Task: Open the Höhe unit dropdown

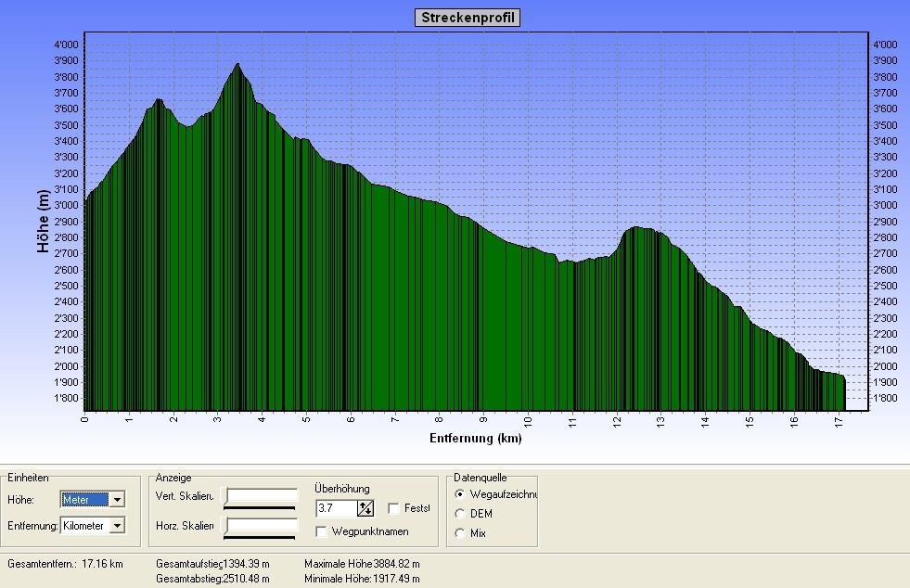Action: pyautogui.click(x=117, y=500)
